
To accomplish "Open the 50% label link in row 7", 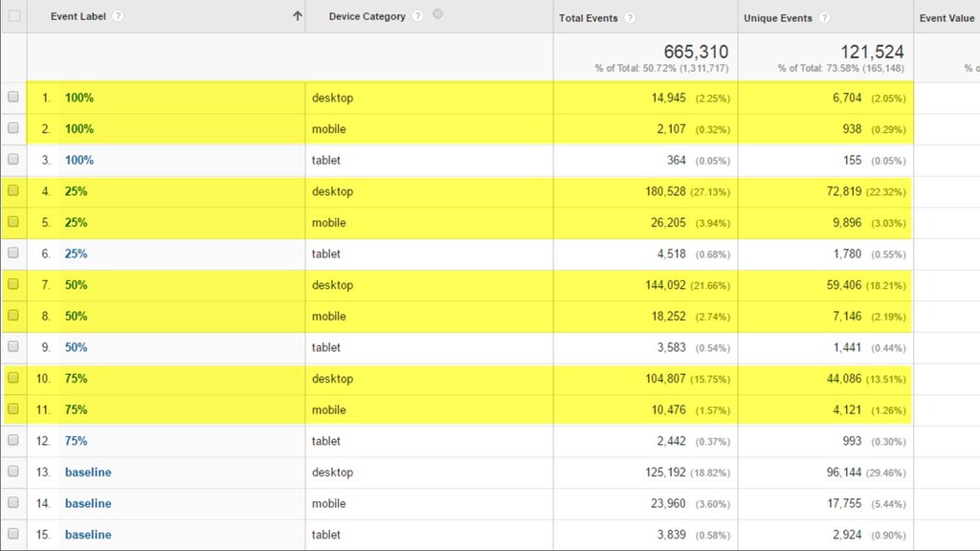I will (77, 285).
